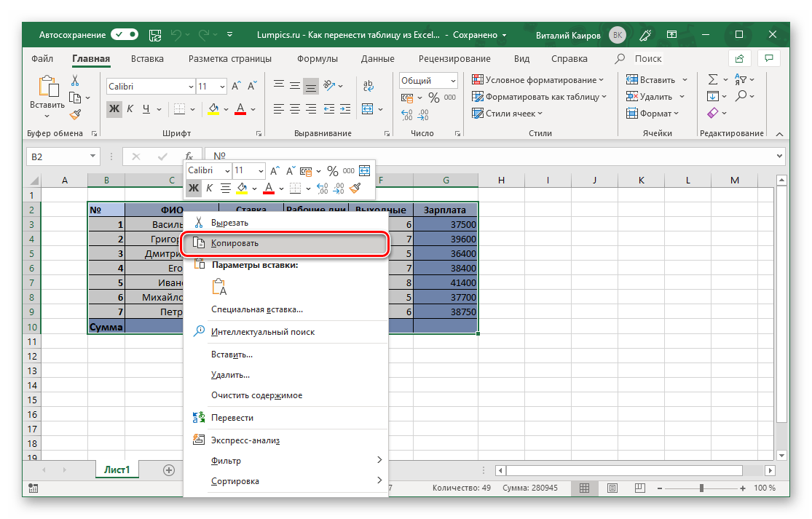812x519 pixels.
Task: Click the ribbon Format Painter brush
Action: coord(76,114)
